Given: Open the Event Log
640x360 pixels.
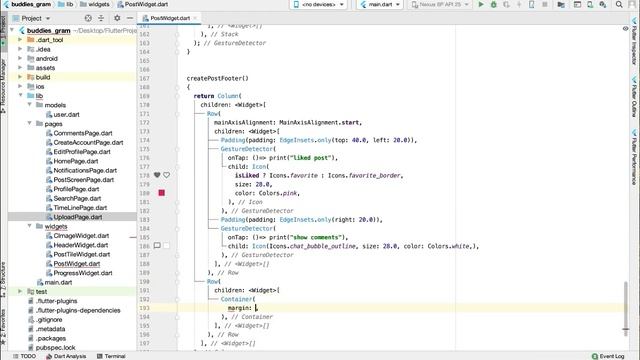Looking at the screenshot, I should pos(608,356).
